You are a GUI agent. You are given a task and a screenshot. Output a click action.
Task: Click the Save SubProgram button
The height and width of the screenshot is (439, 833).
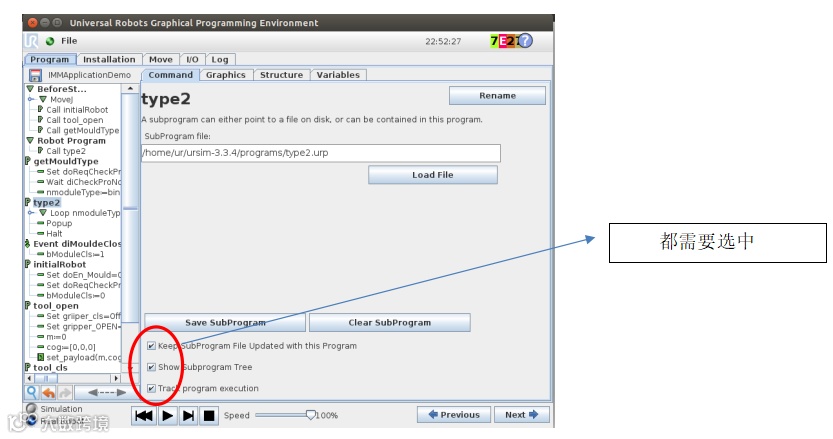[x=225, y=323]
